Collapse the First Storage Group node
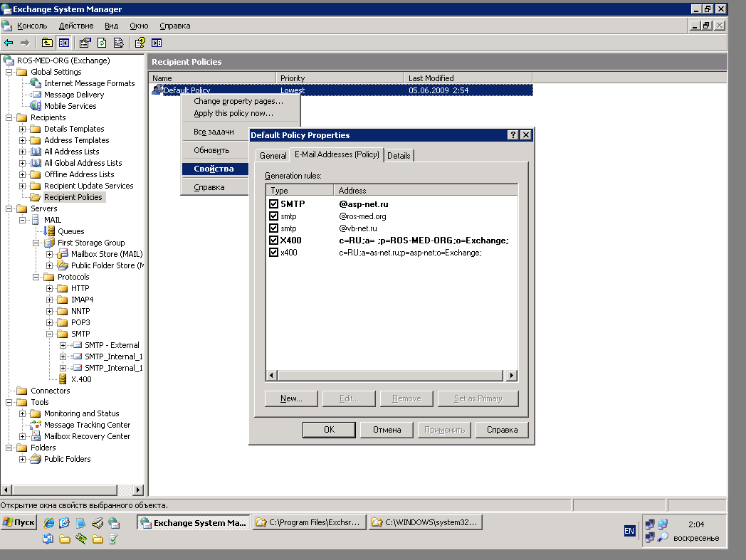 [36, 243]
